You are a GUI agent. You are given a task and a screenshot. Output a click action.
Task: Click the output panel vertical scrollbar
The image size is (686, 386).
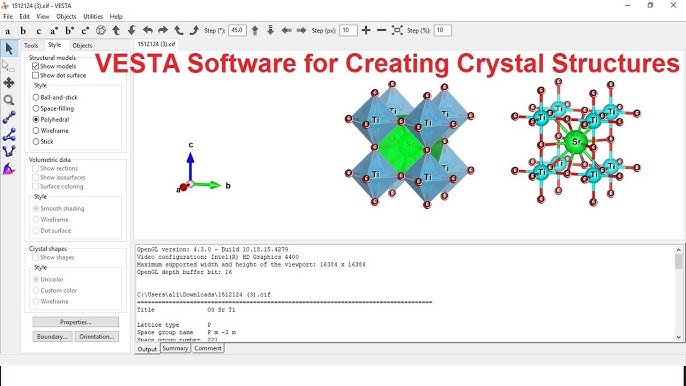tap(679, 293)
